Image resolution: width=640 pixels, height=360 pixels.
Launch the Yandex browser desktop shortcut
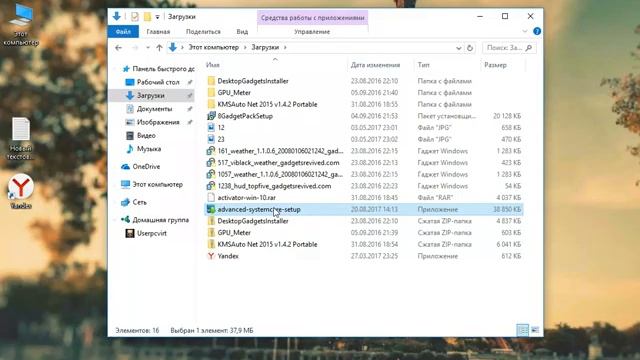coord(21,191)
